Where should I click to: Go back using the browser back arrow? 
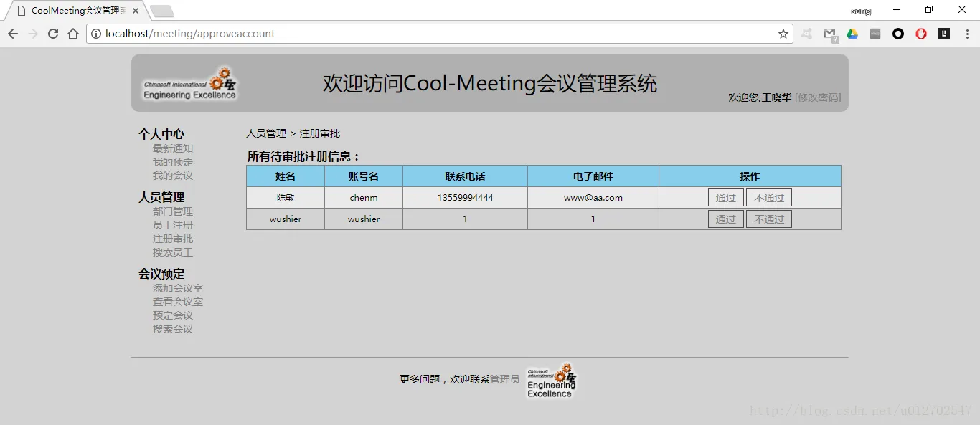(13, 34)
